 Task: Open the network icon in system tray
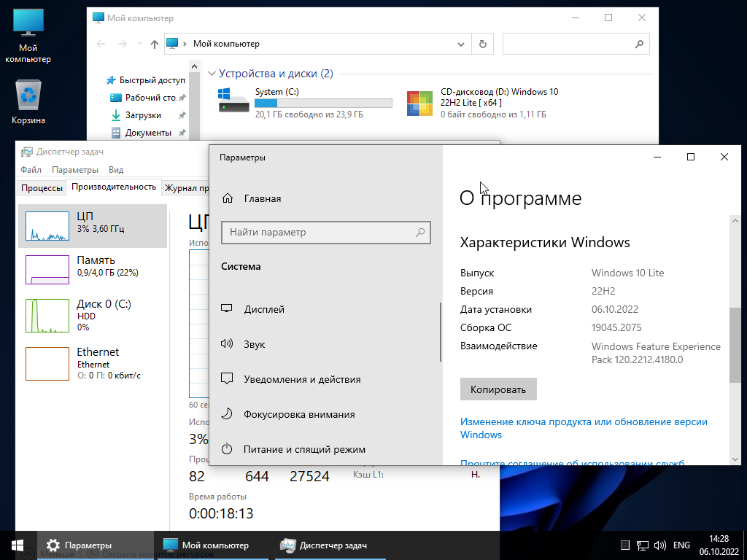(643, 545)
